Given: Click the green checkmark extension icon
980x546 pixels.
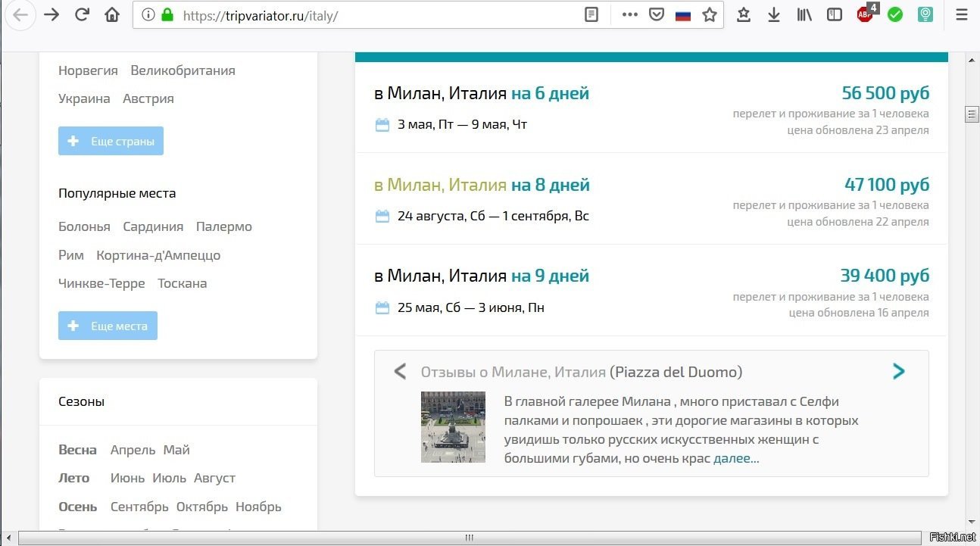Looking at the screenshot, I should coord(895,15).
